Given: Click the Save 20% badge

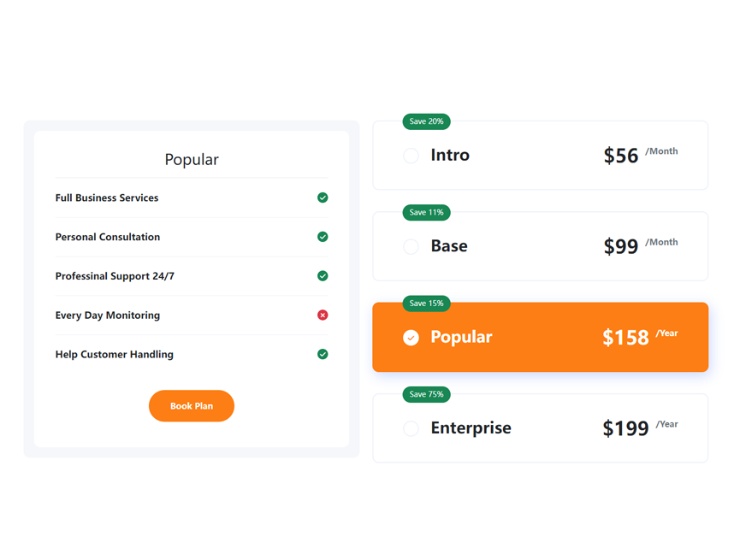Looking at the screenshot, I should coord(426,121).
